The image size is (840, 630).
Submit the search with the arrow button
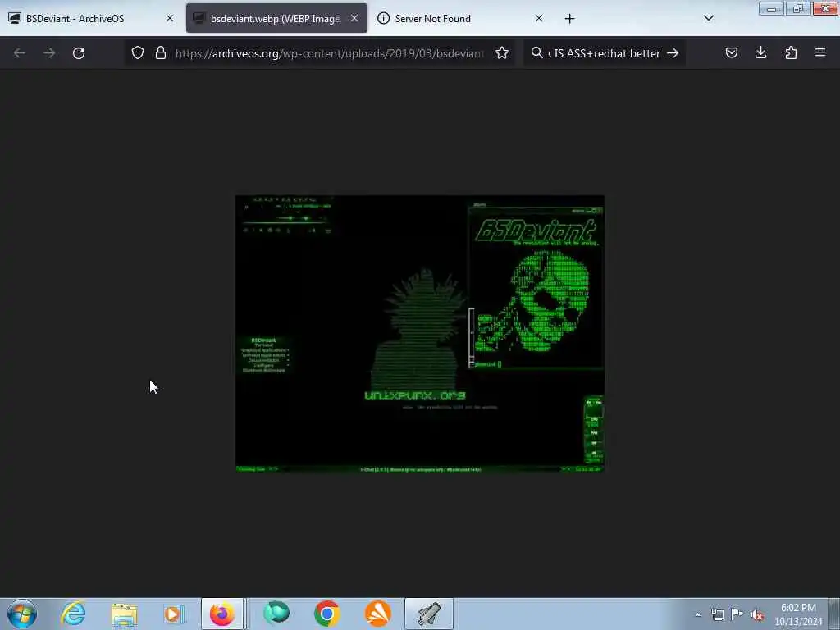click(x=673, y=53)
